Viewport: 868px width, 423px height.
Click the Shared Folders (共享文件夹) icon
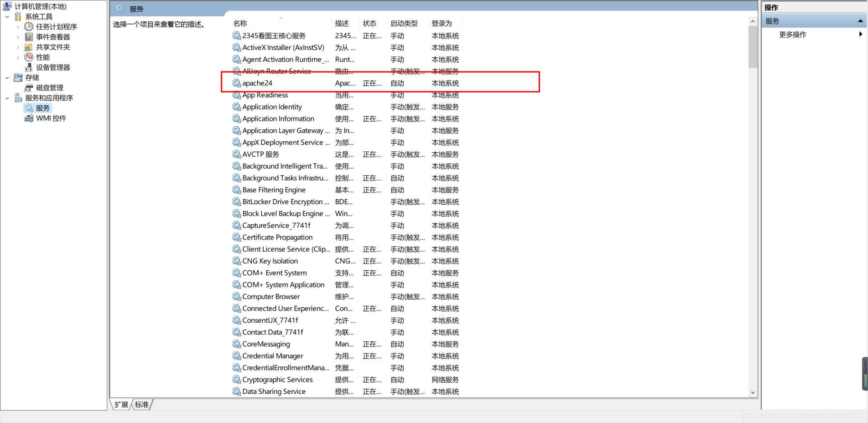29,47
